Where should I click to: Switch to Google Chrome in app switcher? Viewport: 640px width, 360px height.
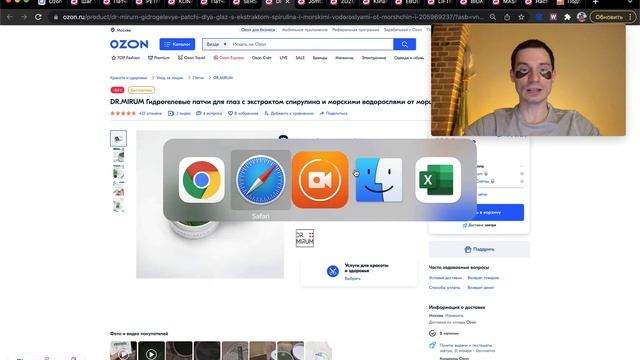pyautogui.click(x=202, y=180)
